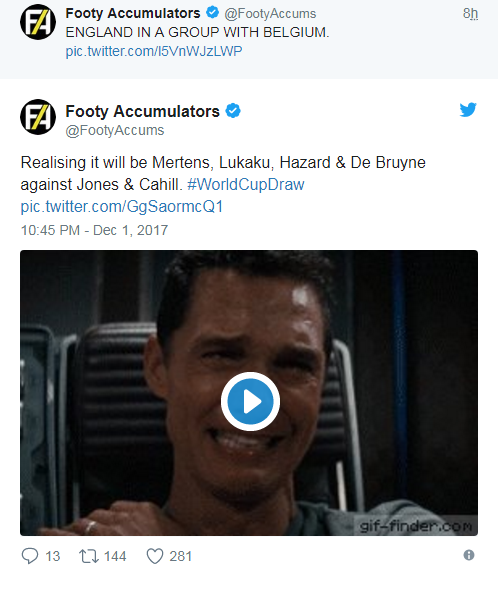Click Footy Accumulators avatar in main tweet
This screenshot has width=498, height=601.
38,117
